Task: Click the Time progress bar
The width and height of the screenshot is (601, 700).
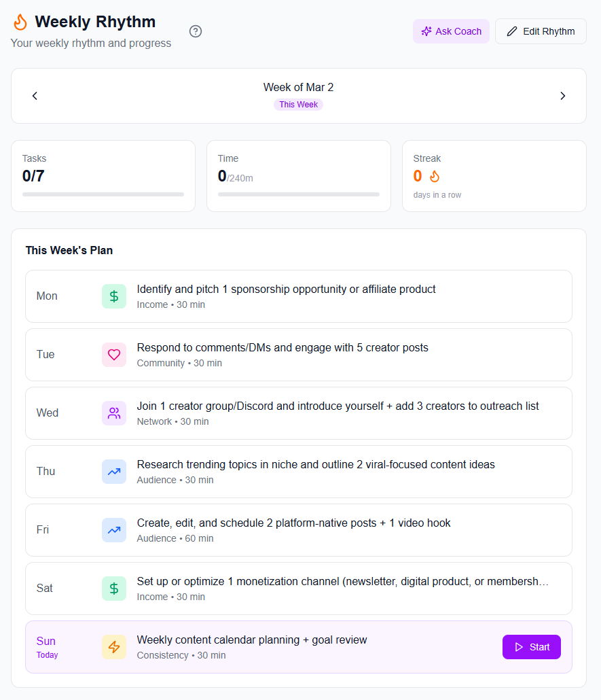Action: point(299,194)
